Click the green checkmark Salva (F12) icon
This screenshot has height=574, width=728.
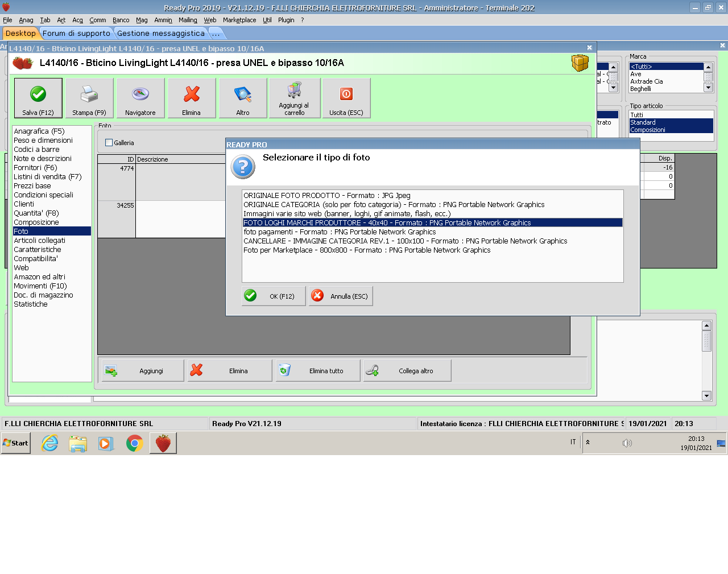[38, 94]
